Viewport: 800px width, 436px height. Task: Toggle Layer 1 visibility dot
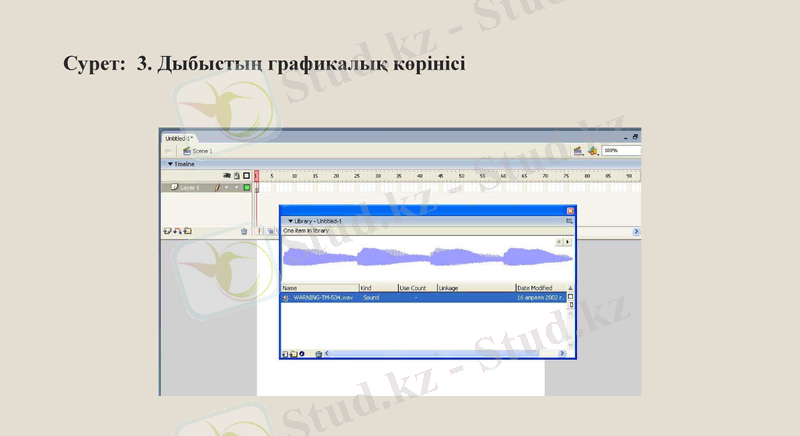[227, 188]
